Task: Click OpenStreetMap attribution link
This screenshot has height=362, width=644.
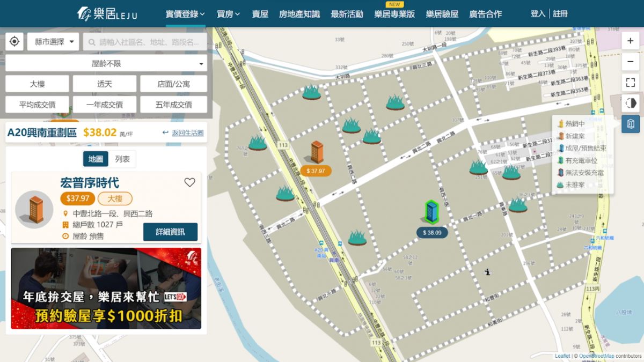Action: click(x=597, y=356)
